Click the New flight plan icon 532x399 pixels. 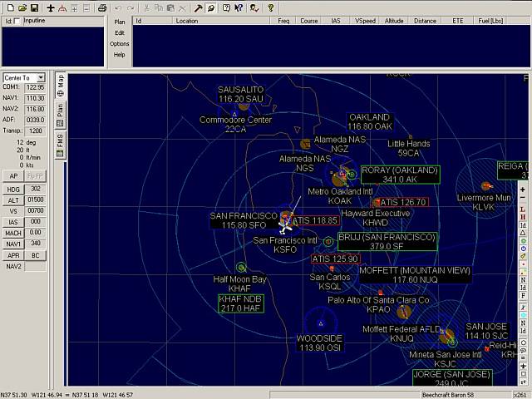point(10,7)
